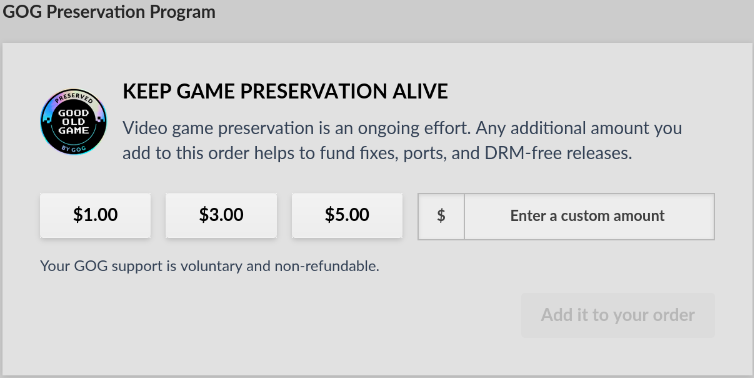Click the DRM-free releases phrase
The width and height of the screenshot is (754, 378).
point(558,153)
